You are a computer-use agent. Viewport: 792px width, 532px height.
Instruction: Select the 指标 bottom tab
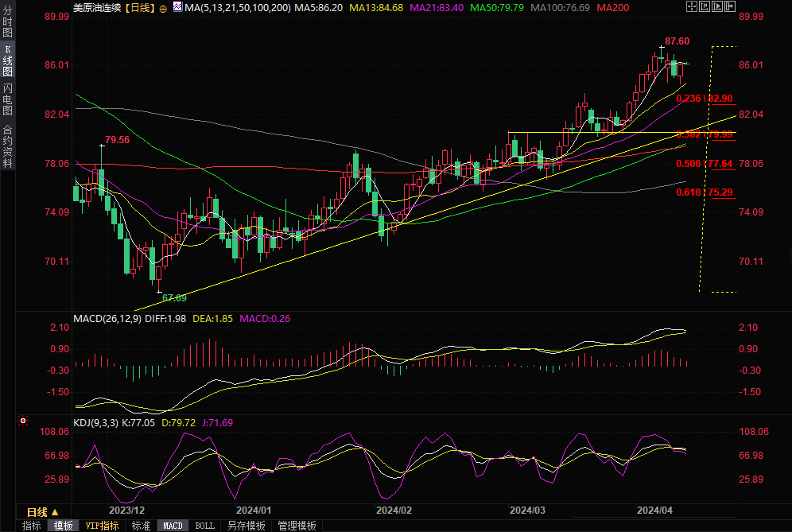tap(32, 526)
